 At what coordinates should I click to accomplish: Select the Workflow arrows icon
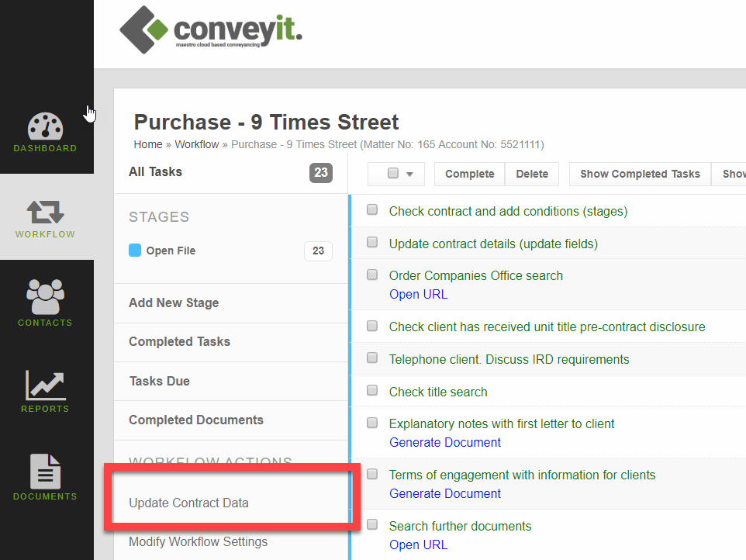(46, 212)
